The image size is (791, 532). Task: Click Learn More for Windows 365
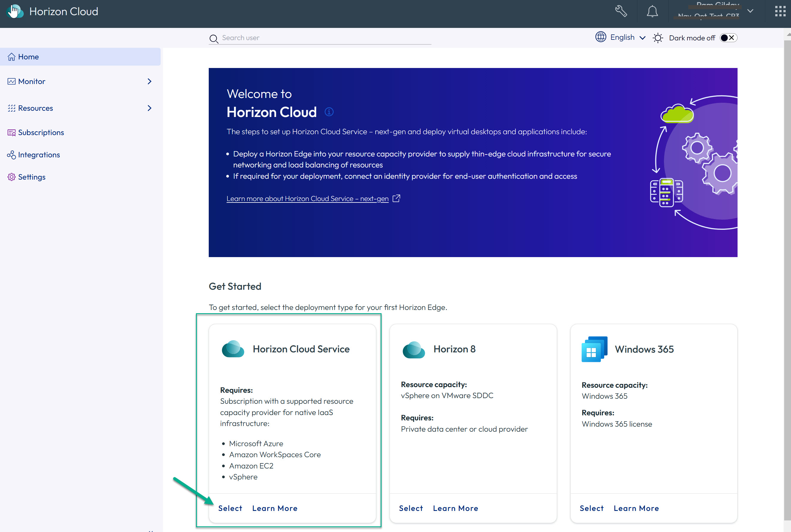point(636,508)
